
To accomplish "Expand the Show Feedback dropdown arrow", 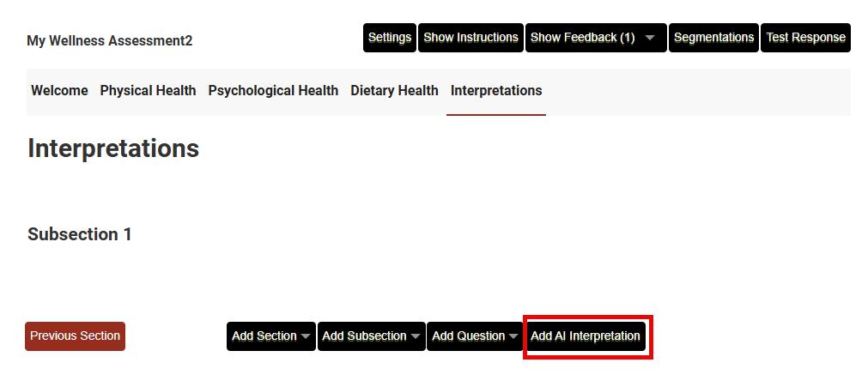I will pos(650,38).
